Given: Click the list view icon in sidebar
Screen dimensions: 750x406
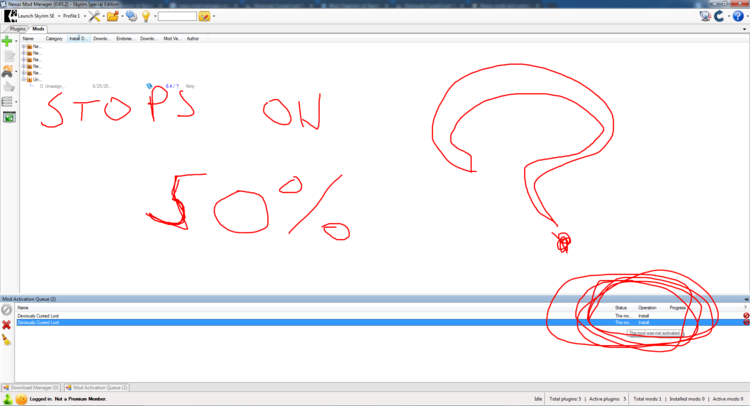Looking at the screenshot, I should click(7, 101).
